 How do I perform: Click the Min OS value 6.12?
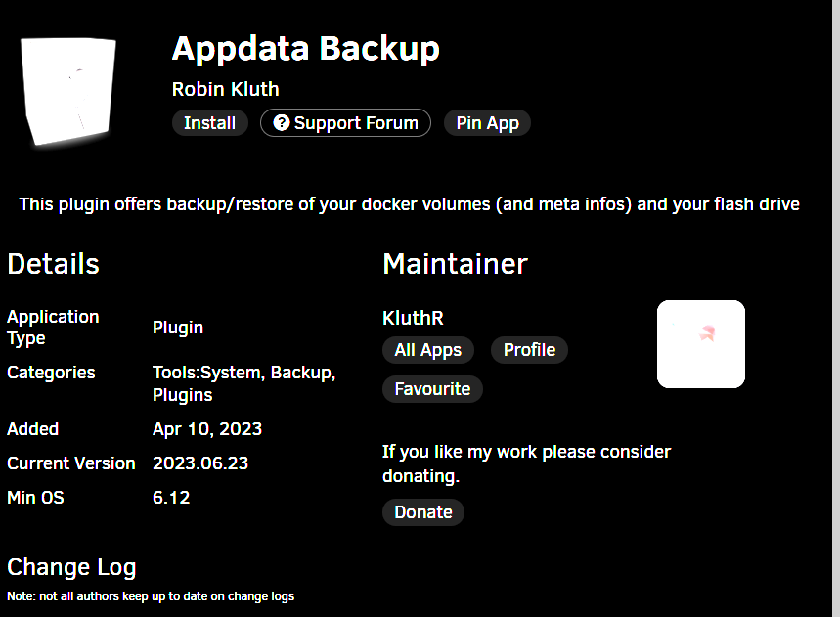(171, 498)
